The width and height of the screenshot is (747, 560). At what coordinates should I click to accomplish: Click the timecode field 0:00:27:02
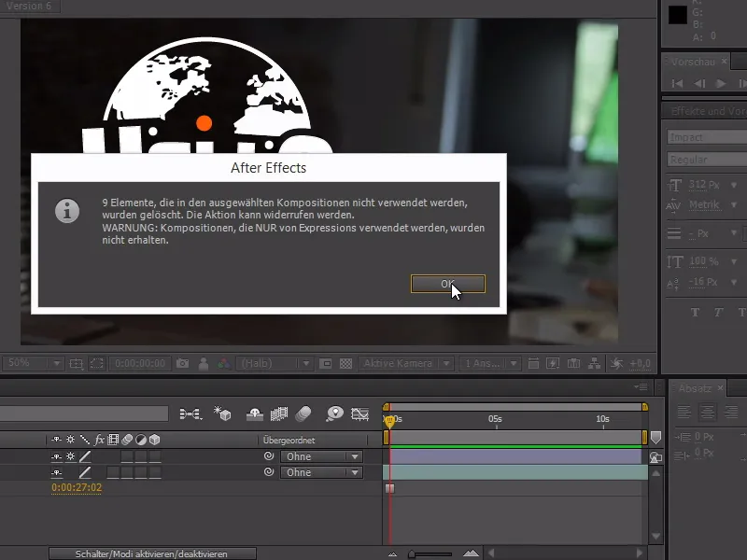click(78, 486)
